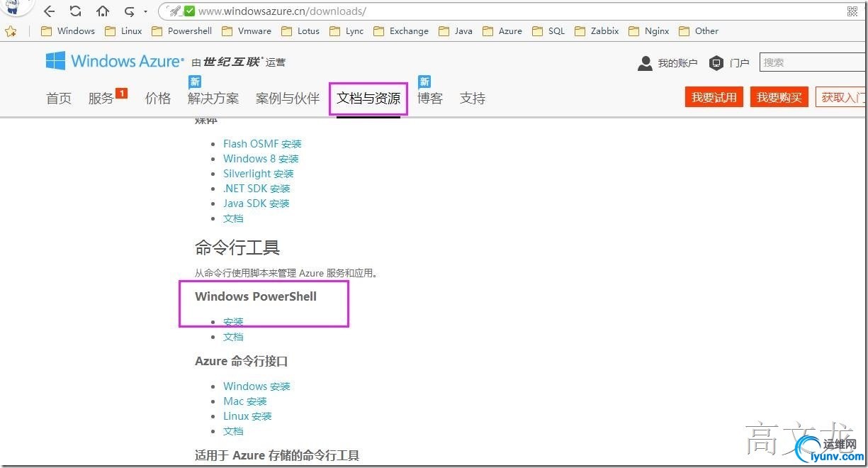868x468 pixels.
Task: Click 适用于 Azure 存储的命令行工具 heading
Action: (x=277, y=456)
